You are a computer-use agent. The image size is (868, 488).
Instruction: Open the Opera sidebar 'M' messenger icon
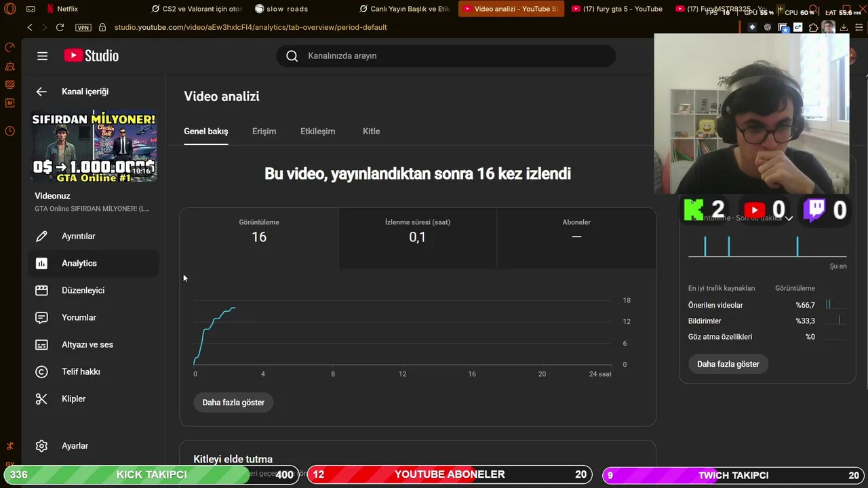click(x=9, y=103)
